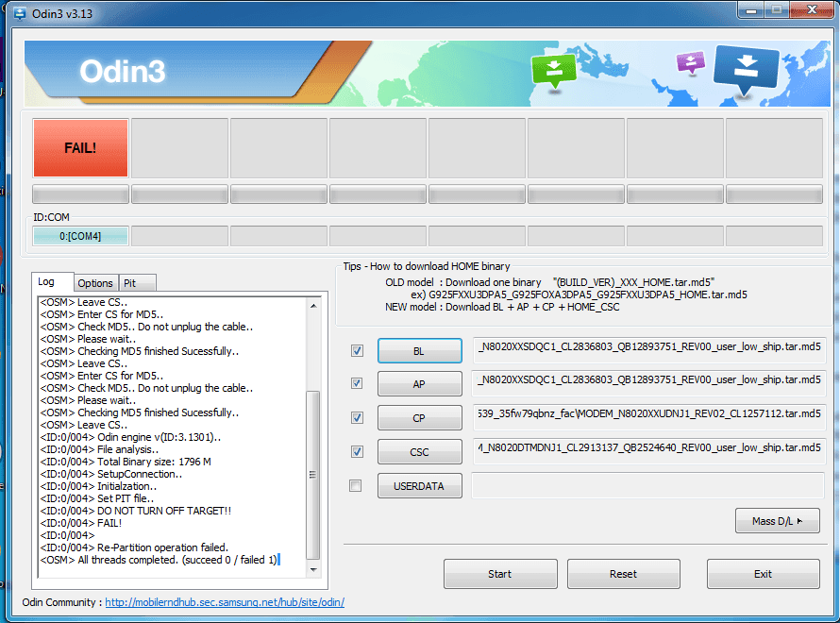The width and height of the screenshot is (840, 623).
Task: Click the ID:COM label
Action: tap(51, 217)
